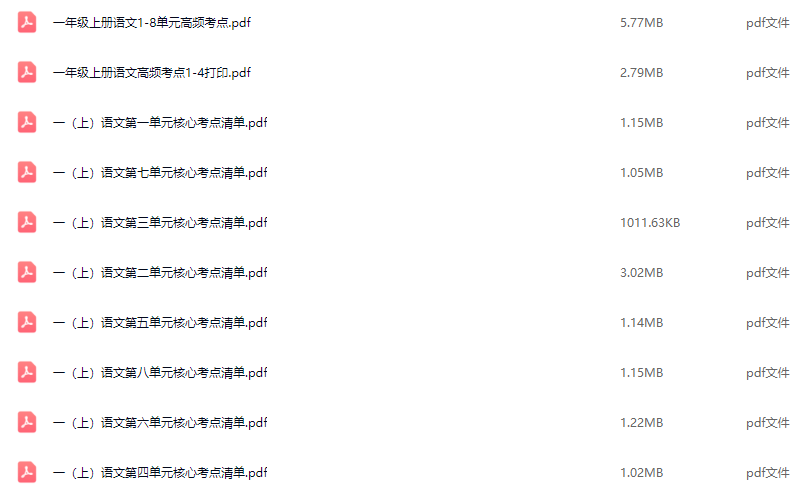
Task: Click PDF icon beside 语文第四单元核心考点清单.pdf
Action: pos(27,472)
